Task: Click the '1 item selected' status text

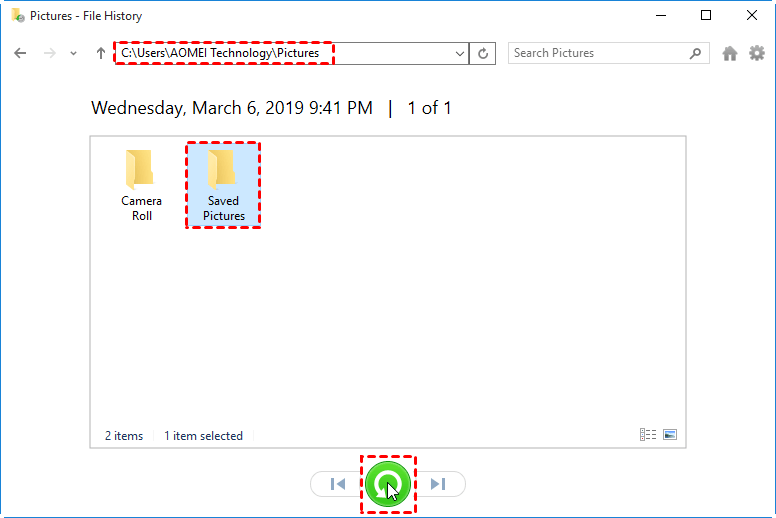Action: point(203,436)
